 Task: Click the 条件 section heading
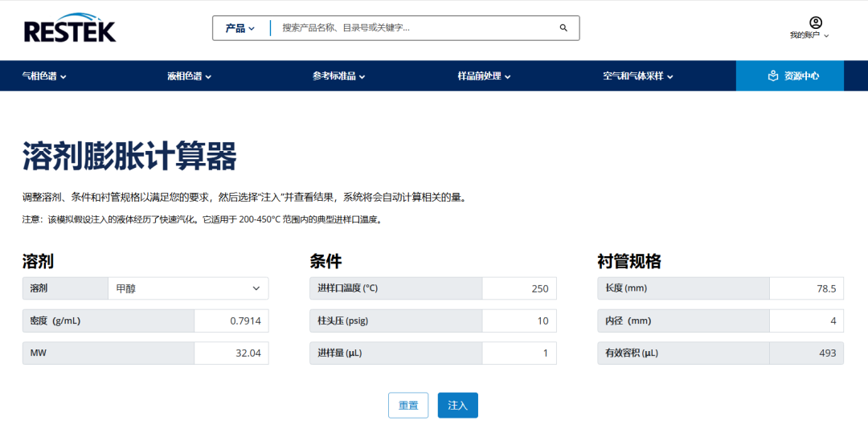[x=325, y=261]
